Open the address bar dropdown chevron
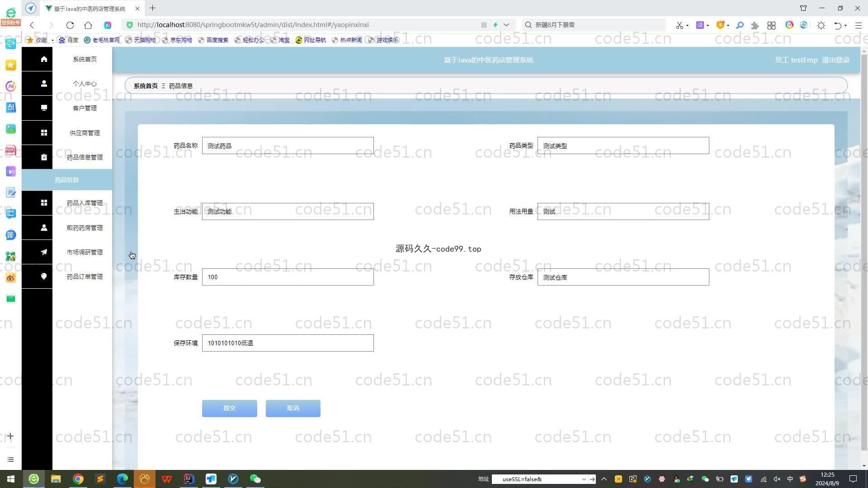 point(506,25)
